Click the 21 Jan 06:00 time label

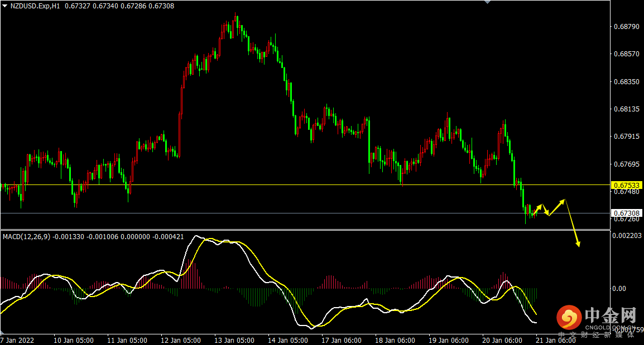pos(556,340)
